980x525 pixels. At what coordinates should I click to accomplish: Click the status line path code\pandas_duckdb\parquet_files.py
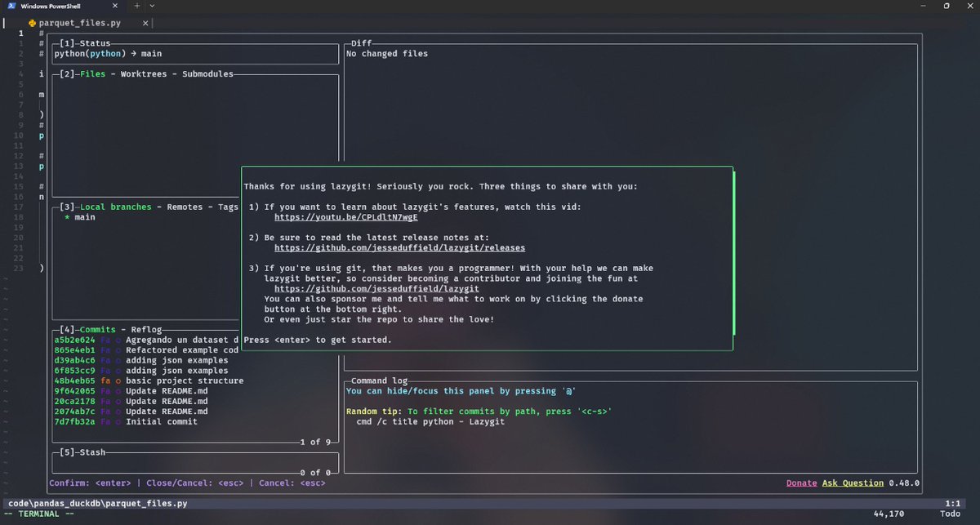click(97, 504)
